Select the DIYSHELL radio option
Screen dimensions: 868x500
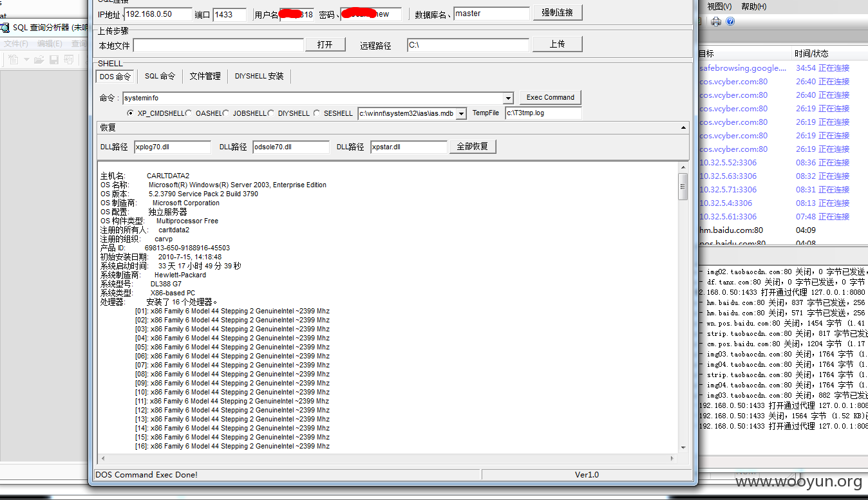271,113
